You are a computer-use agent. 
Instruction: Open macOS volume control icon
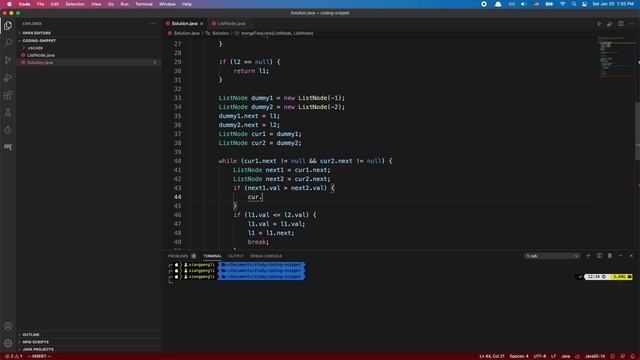point(523,4)
